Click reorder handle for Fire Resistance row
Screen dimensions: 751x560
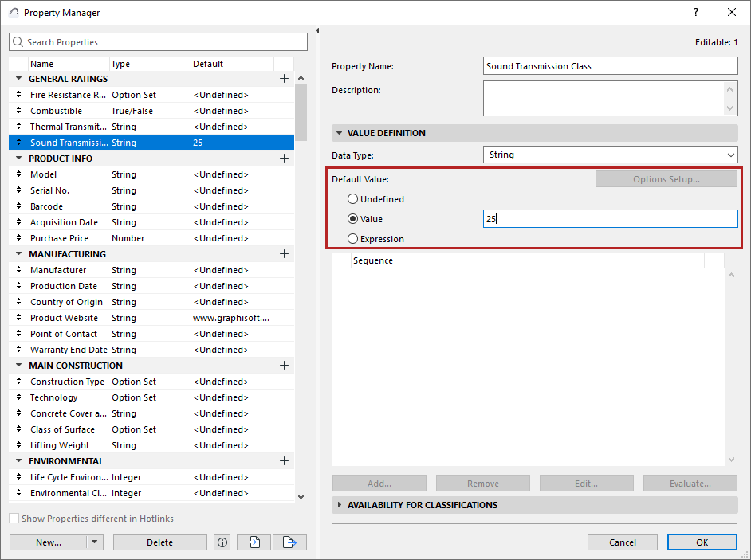pyautogui.click(x=18, y=95)
